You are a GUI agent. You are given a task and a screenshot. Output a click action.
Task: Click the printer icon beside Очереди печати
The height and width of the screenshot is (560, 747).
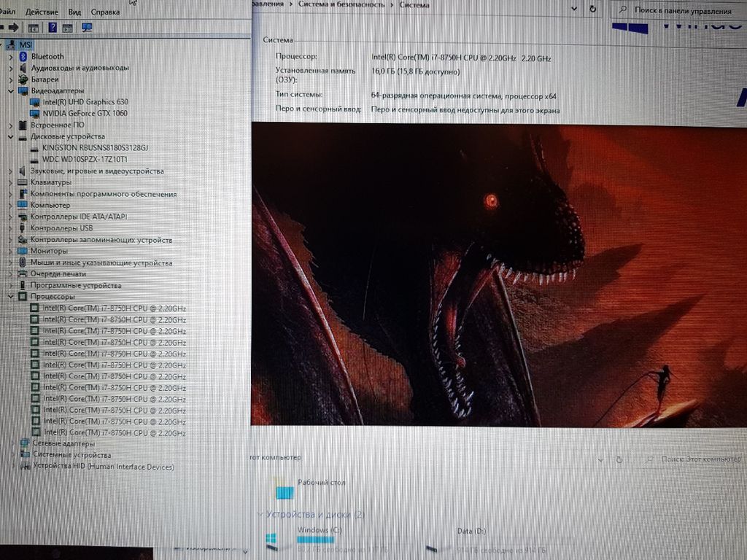coord(23,274)
